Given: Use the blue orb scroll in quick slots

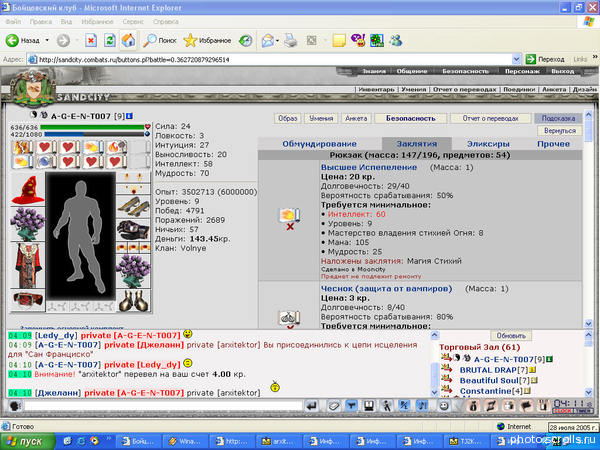Looking at the screenshot, I should click(45, 161).
